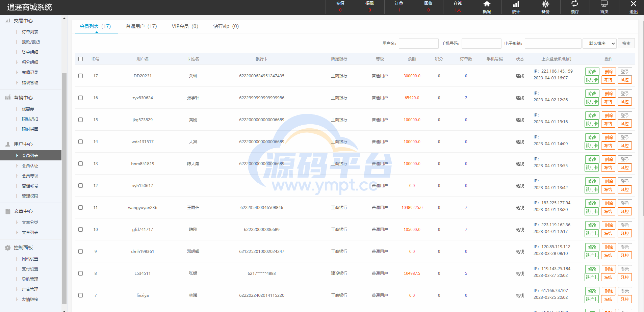Open the 首页 monitor icon
Image resolution: width=644 pixels, height=312 pixels.
604,4
